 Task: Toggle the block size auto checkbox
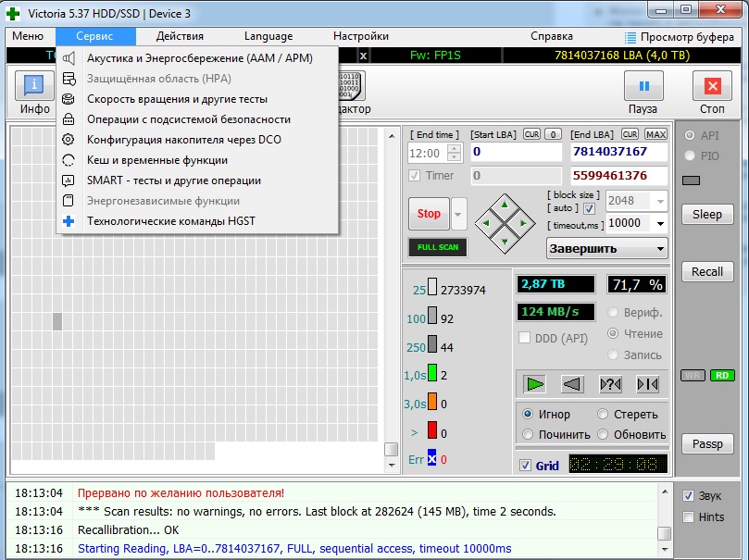590,208
